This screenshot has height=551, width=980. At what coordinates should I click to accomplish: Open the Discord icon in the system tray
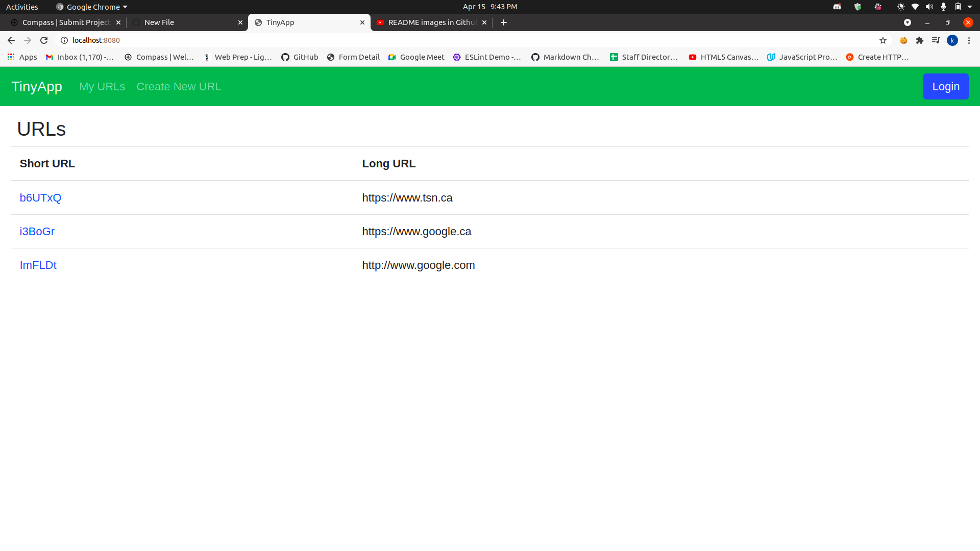tap(837, 7)
